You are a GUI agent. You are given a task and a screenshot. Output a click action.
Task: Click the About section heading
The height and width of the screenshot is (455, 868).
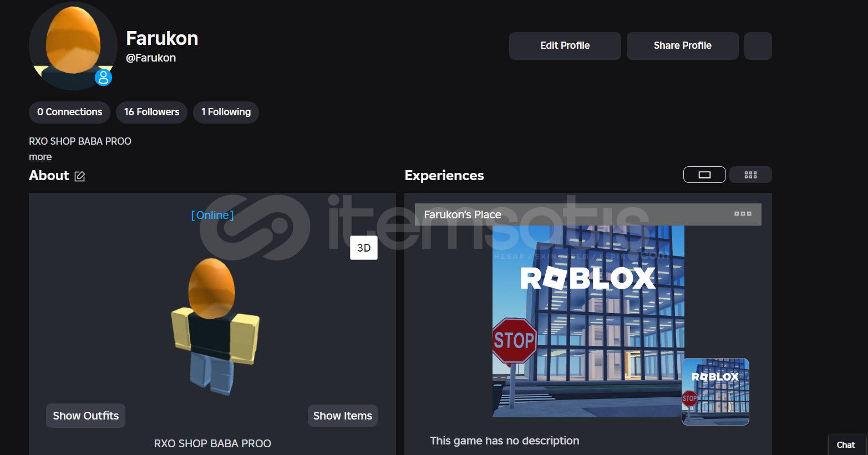(x=49, y=176)
